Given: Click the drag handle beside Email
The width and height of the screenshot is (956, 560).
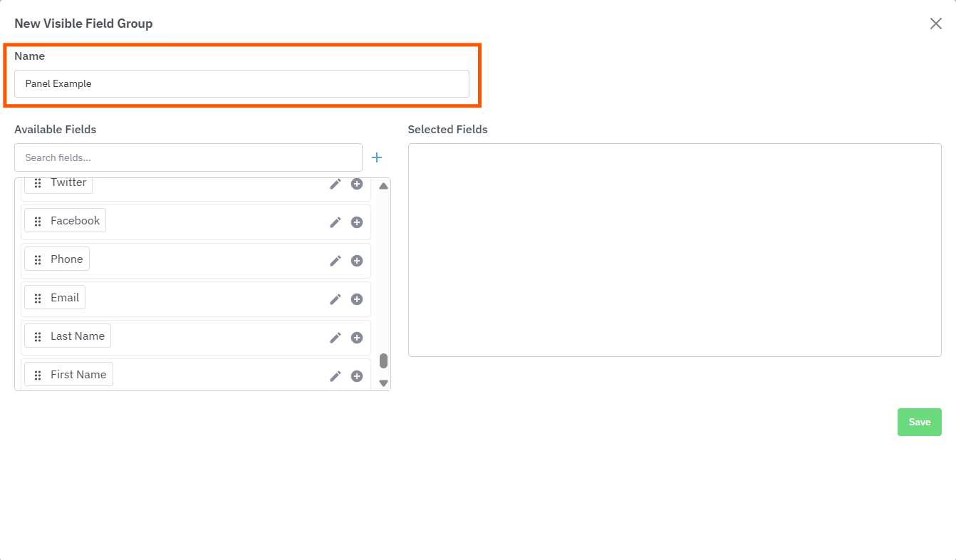Looking at the screenshot, I should point(38,299).
